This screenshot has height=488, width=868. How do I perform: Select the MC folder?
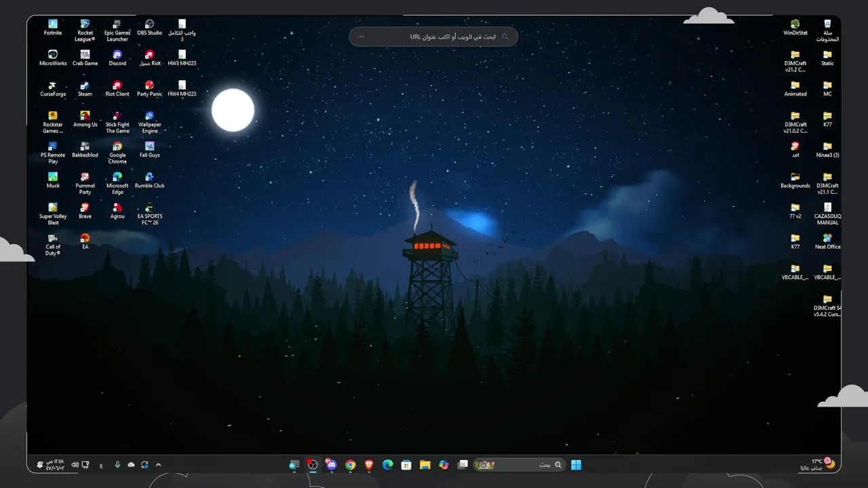[827, 89]
